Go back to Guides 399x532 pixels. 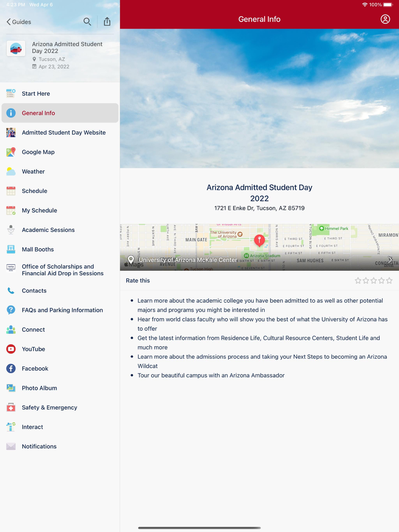pyautogui.click(x=19, y=22)
